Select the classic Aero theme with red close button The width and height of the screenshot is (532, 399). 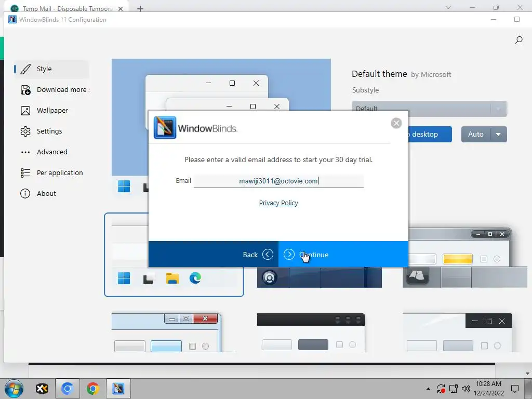[174, 332]
